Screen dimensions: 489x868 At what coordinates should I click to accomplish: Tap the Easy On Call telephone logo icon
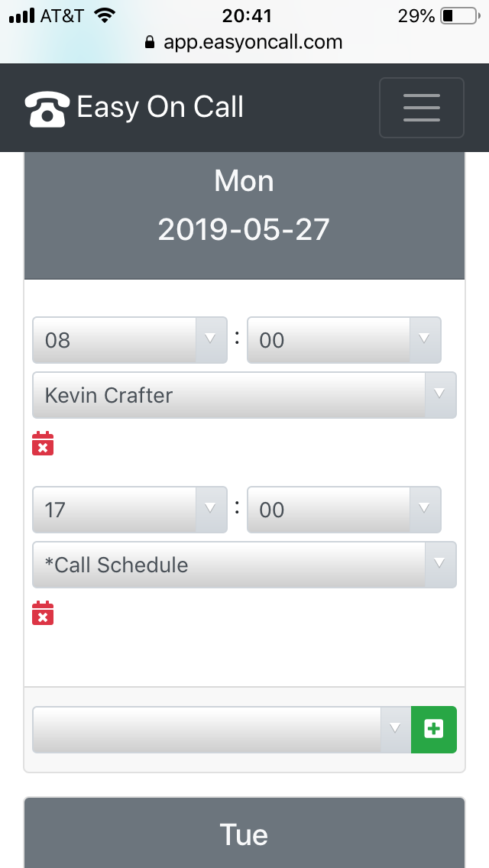[x=47, y=108]
